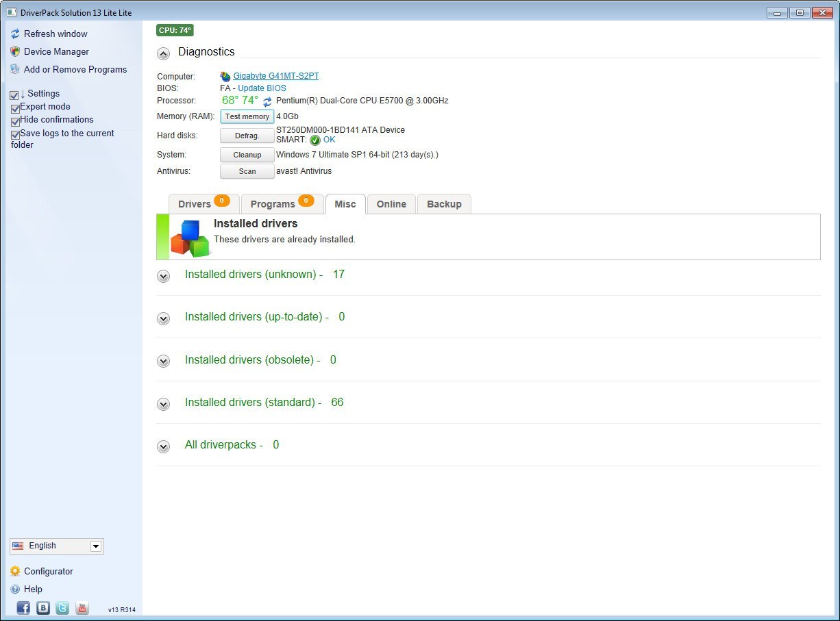Click the ST250DM000-1BD141 ATA Device text
Viewport: 840px width, 621px height.
[x=341, y=130]
